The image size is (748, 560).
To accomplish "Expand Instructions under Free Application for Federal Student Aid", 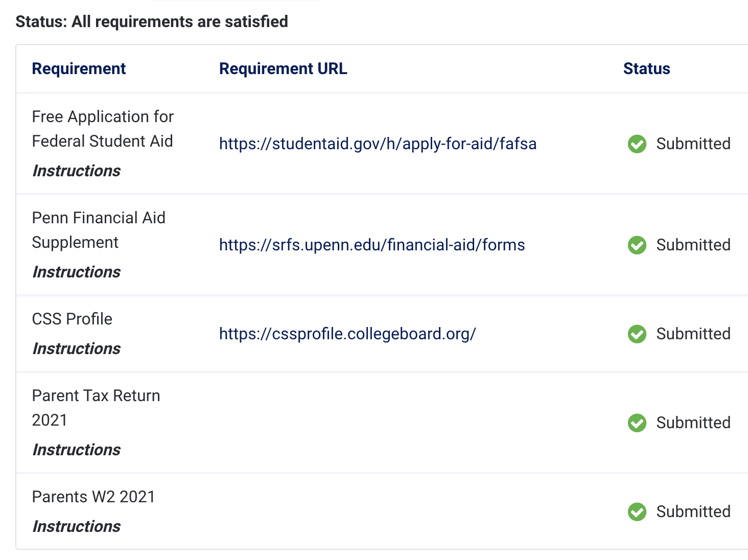I will (x=77, y=171).
